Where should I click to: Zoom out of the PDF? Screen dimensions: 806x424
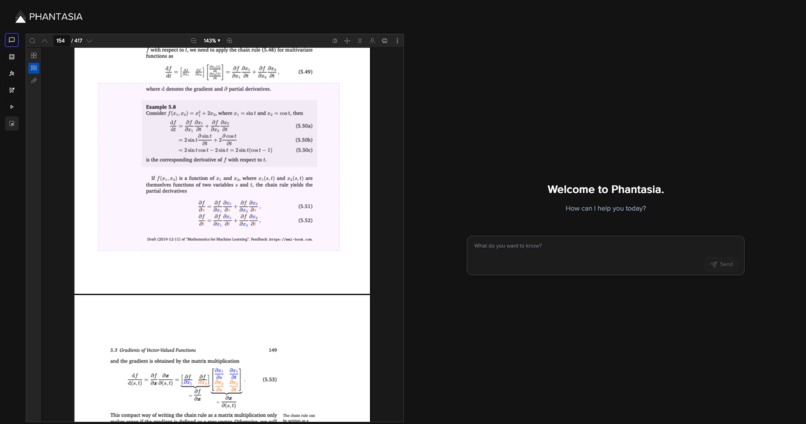click(194, 41)
